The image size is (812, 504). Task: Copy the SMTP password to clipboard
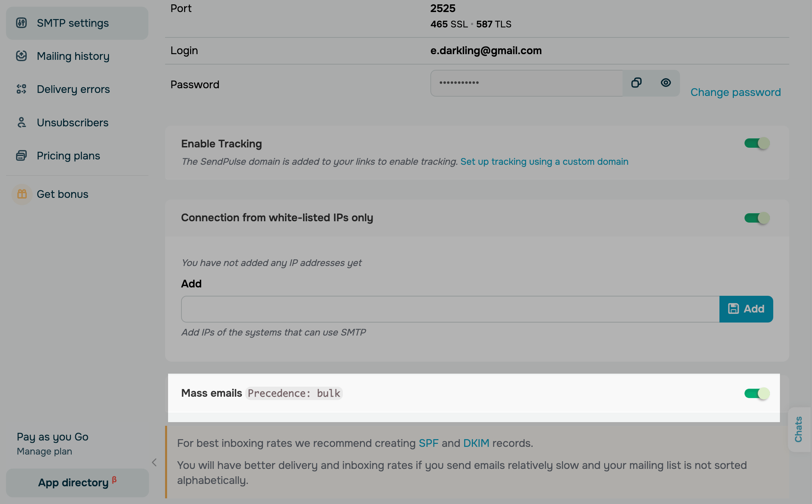[636, 83]
